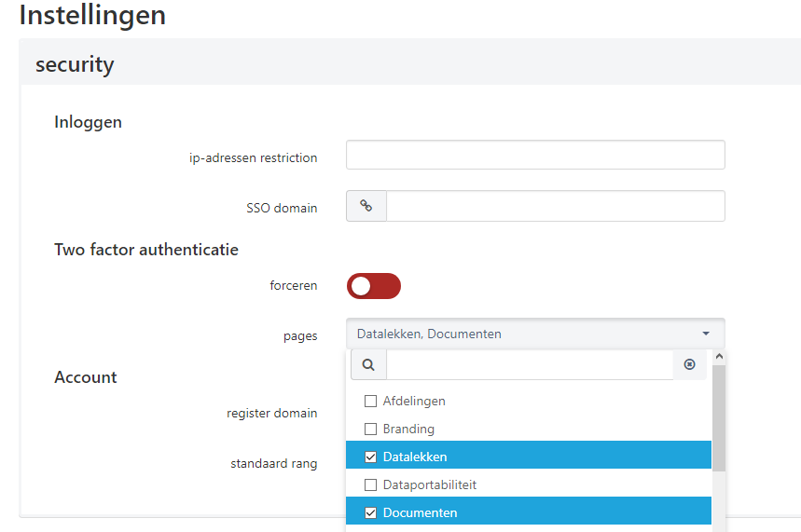Tick the Dataportabiliteit checkbox
801x532 pixels.
pos(371,485)
